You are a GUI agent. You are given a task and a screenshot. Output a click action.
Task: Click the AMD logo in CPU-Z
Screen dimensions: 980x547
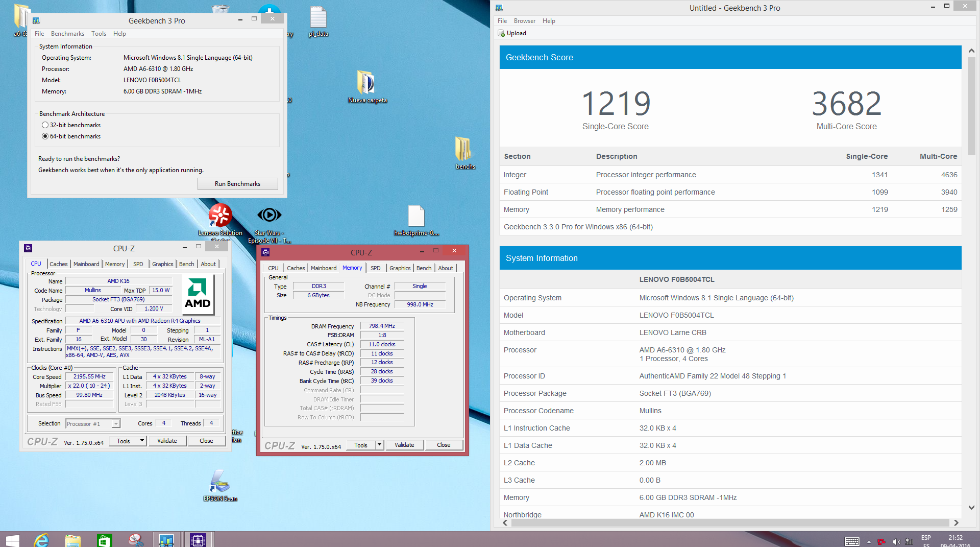pos(198,295)
